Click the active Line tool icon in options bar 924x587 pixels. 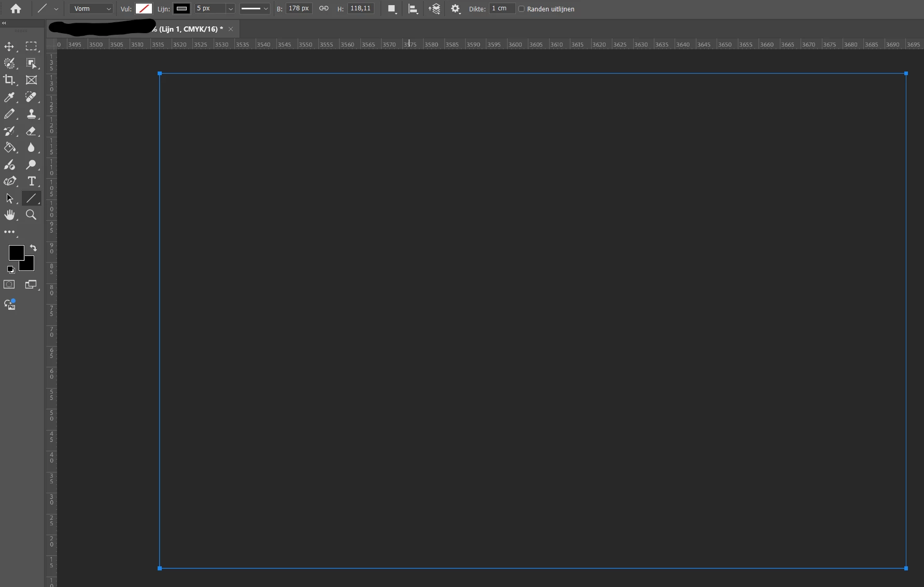[x=42, y=8]
